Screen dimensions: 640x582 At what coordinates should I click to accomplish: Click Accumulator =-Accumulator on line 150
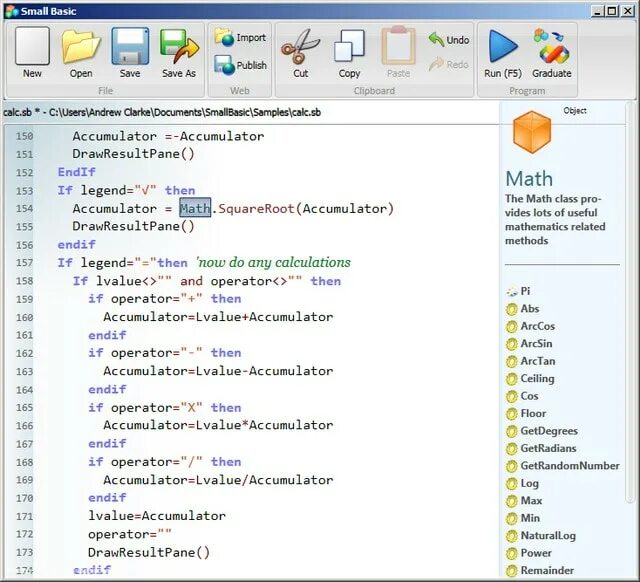168,136
